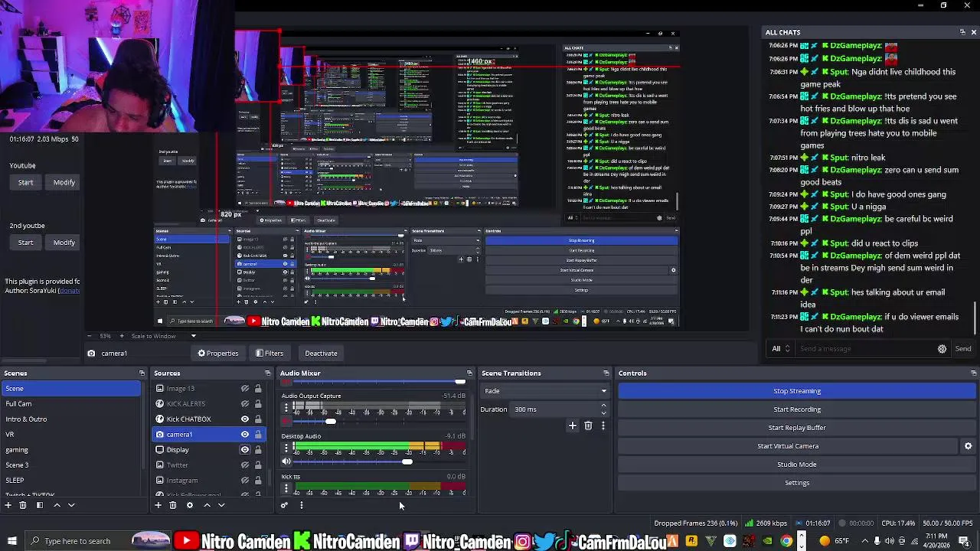980x551 pixels.
Task: Remove selected scene using the Scenes trash icon
Action: 22,505
